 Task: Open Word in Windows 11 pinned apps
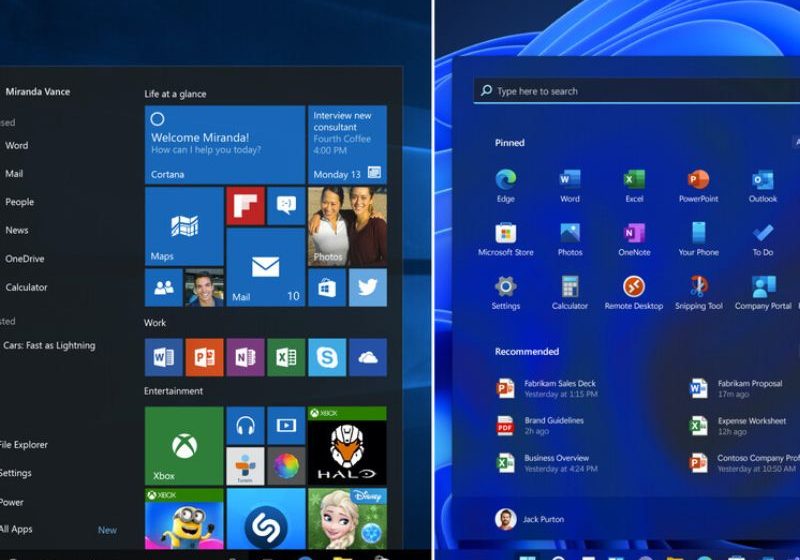[570, 186]
